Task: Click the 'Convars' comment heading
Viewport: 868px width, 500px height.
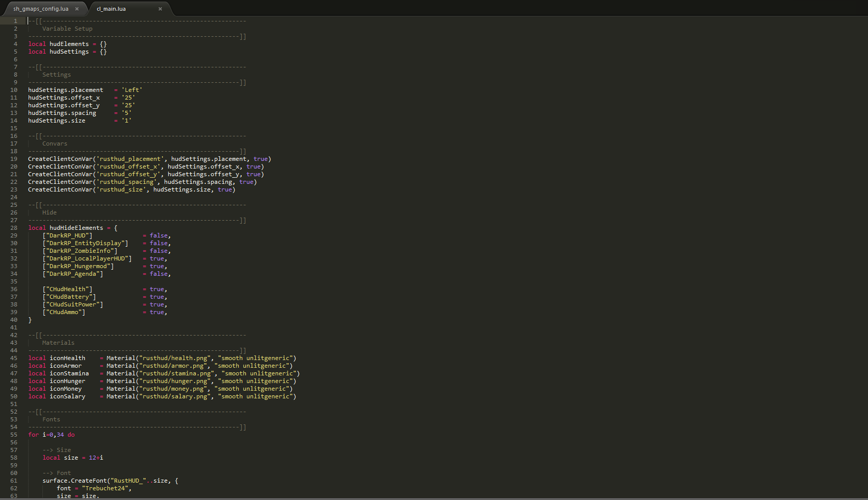Action: pos(55,144)
